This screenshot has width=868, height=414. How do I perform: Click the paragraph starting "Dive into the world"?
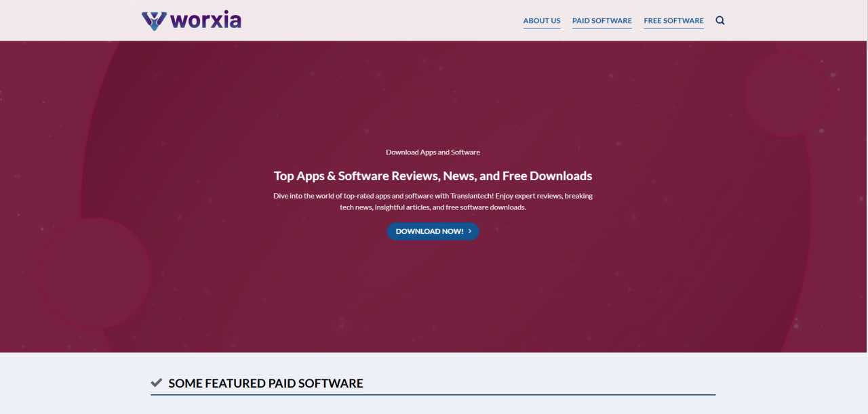pyautogui.click(x=433, y=201)
